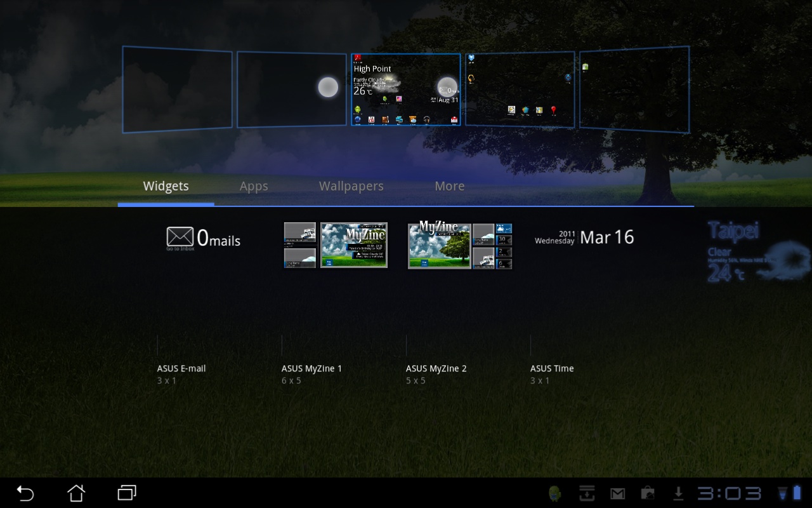Switch to the Apps tab
The image size is (812, 508).
tap(254, 186)
